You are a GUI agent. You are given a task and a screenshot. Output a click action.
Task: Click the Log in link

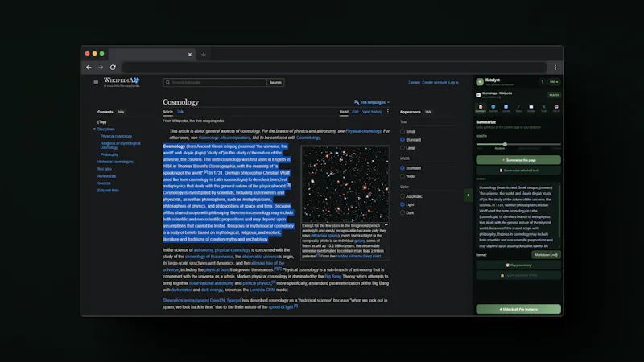[453, 83]
